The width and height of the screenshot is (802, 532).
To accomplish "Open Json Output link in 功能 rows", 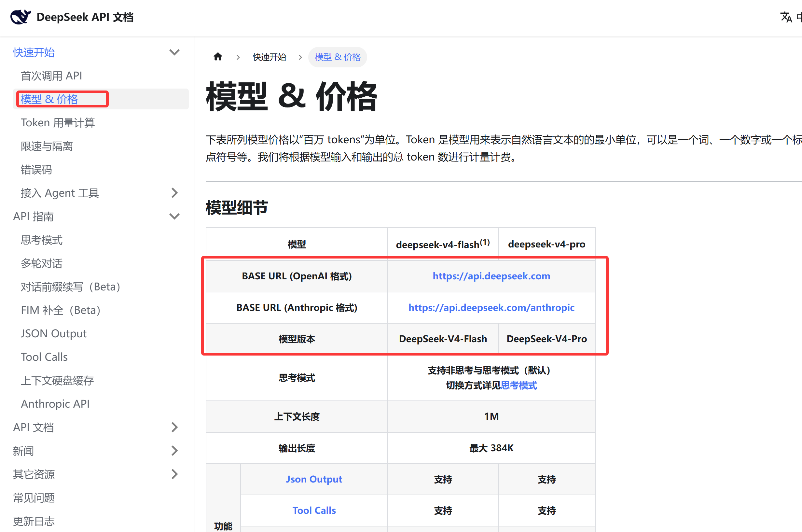I will coord(314,479).
